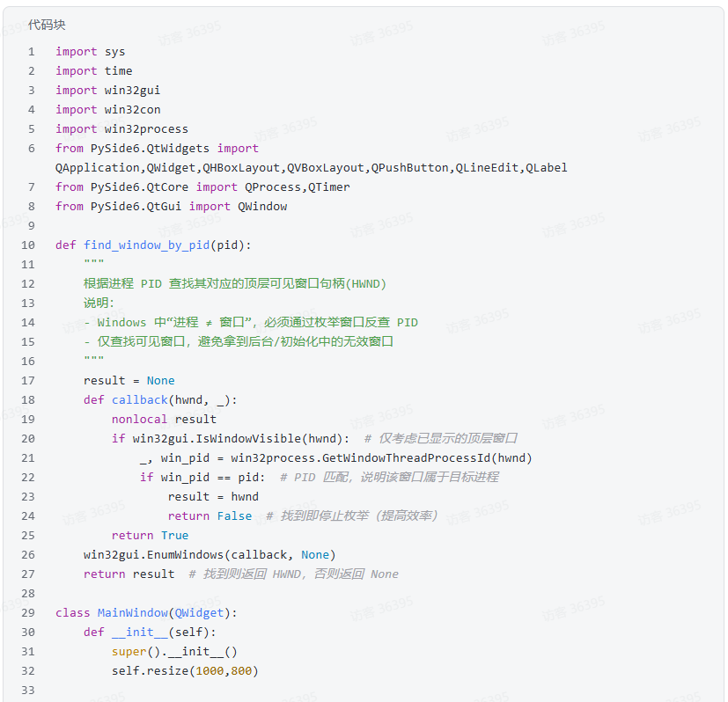Click the import win32con statement
Screen dimensions: 728x702
click(107, 110)
